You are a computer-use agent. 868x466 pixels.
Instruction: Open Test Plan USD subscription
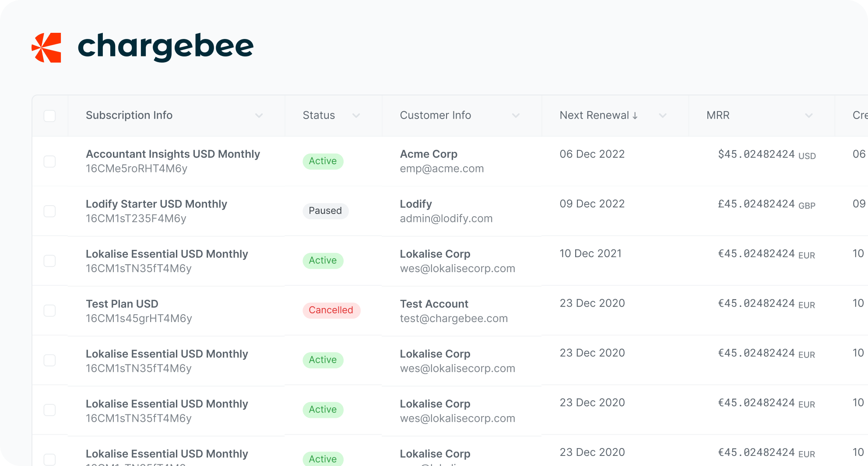click(122, 304)
